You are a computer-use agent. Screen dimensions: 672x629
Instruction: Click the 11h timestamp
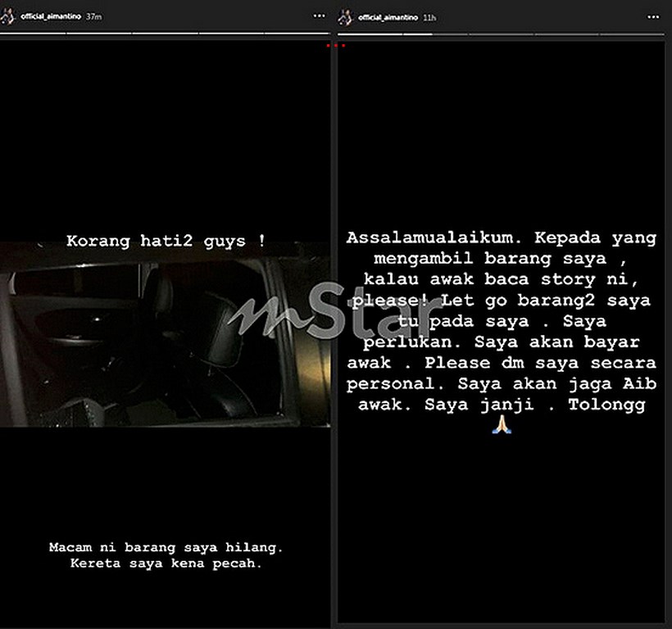pos(429,18)
